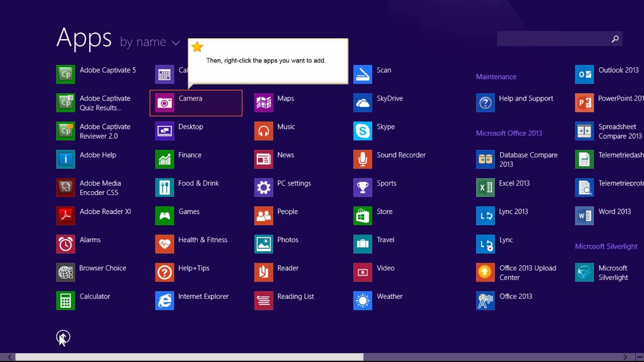Click the scrollbar right arrow

click(x=625, y=357)
